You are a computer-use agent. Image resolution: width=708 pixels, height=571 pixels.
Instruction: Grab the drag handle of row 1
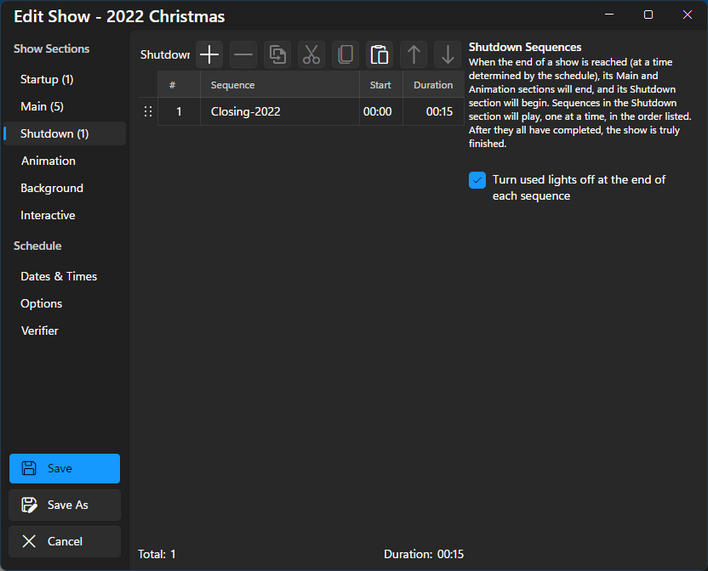148,112
